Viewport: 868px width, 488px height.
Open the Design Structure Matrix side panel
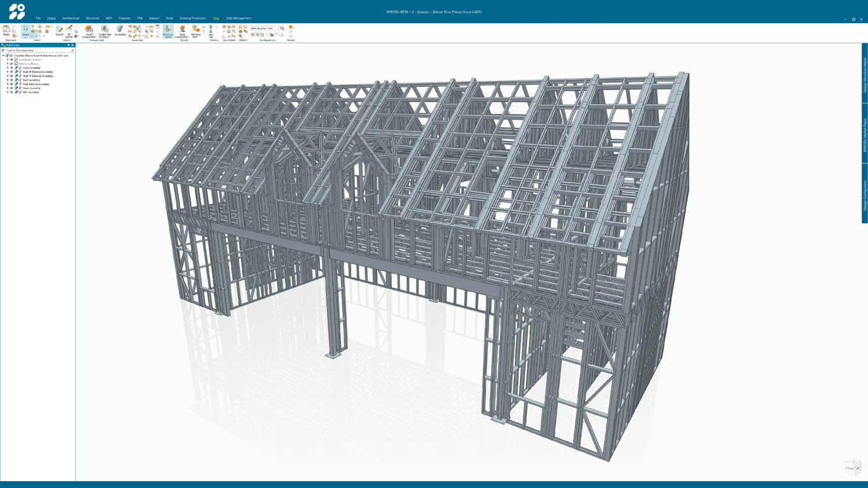pos(865,74)
